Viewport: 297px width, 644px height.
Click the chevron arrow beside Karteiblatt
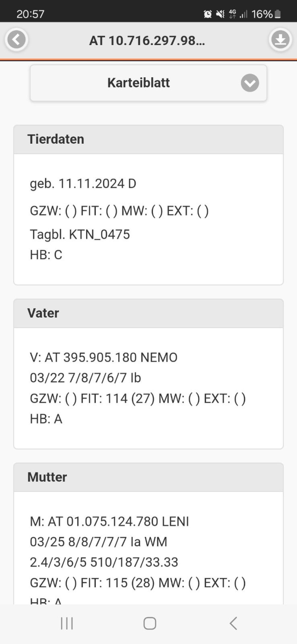tap(250, 83)
